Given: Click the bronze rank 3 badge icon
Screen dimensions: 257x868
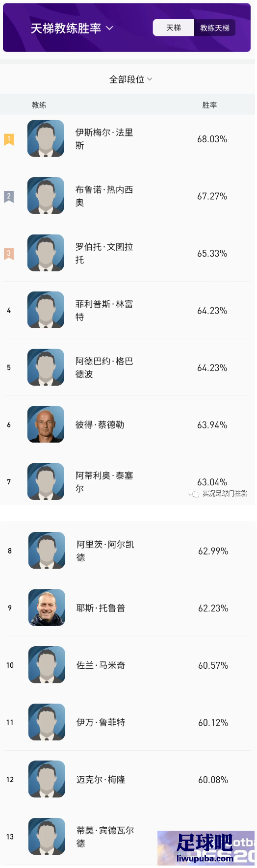Looking at the screenshot, I should coord(9,254).
